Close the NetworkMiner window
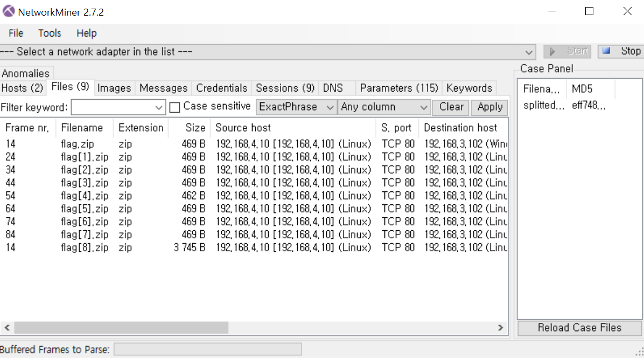The width and height of the screenshot is (644, 358). click(627, 11)
